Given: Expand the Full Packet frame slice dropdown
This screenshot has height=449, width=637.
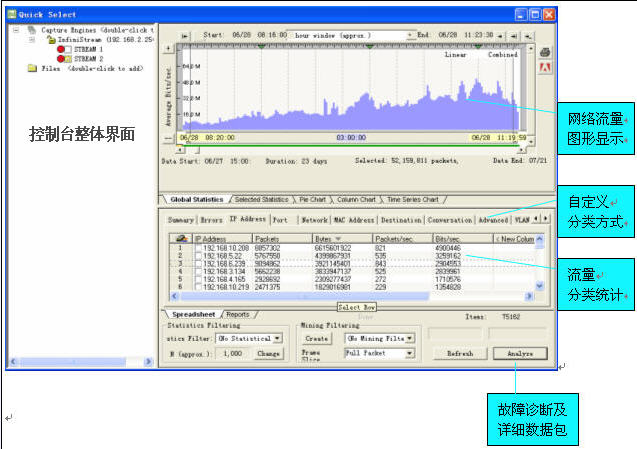Looking at the screenshot, I should pos(409,353).
